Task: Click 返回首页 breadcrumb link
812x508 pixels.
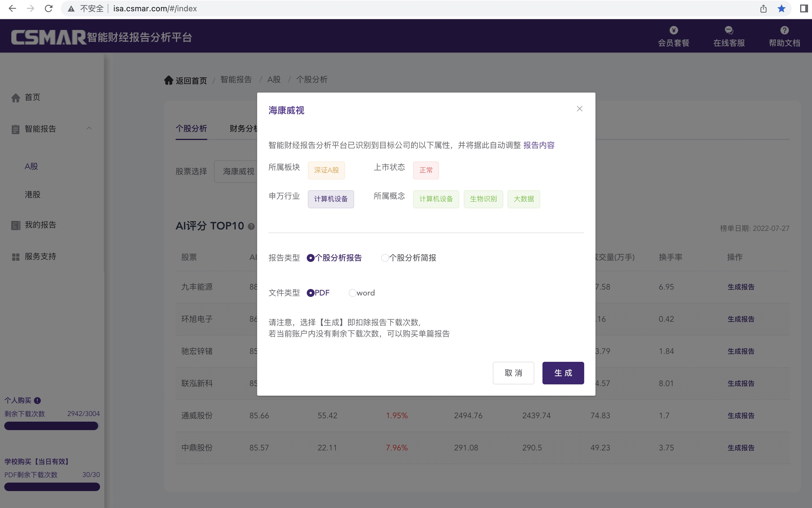Action: coord(191,81)
